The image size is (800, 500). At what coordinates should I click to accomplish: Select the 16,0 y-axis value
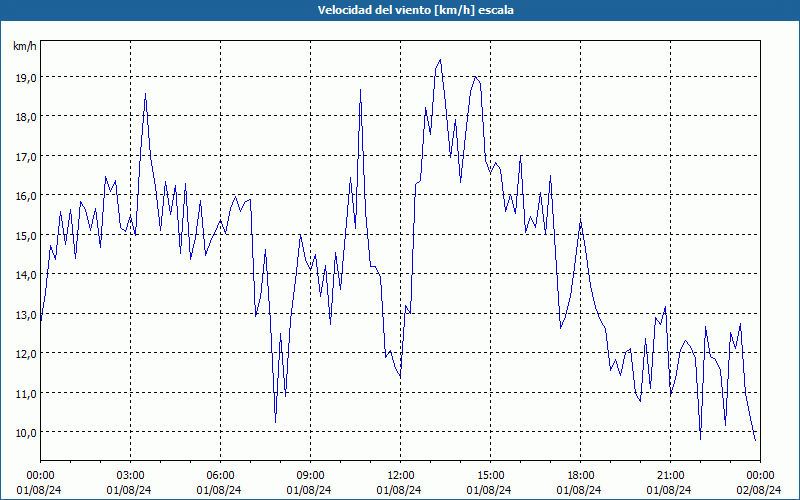click(24, 196)
